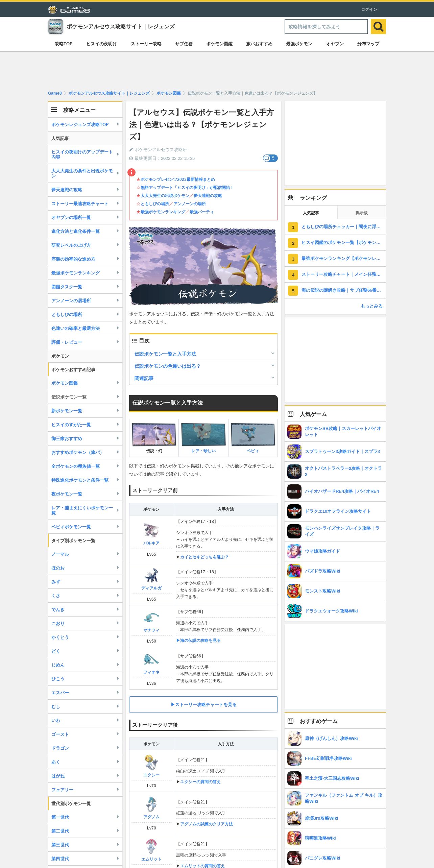Viewport: 434px width, 868px height.
Task: Open Octopath Traveler 2 game icon
Action: pyautogui.click(x=294, y=472)
